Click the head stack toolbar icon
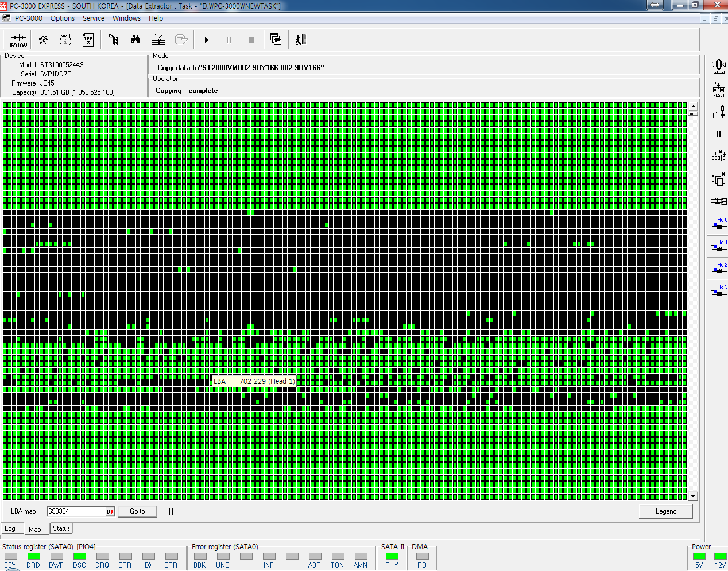Screen dimensions: 728x571 click(158, 40)
